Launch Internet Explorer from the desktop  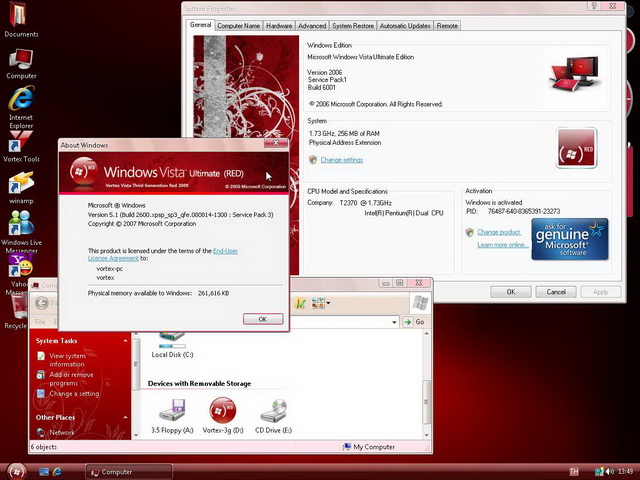(21, 107)
